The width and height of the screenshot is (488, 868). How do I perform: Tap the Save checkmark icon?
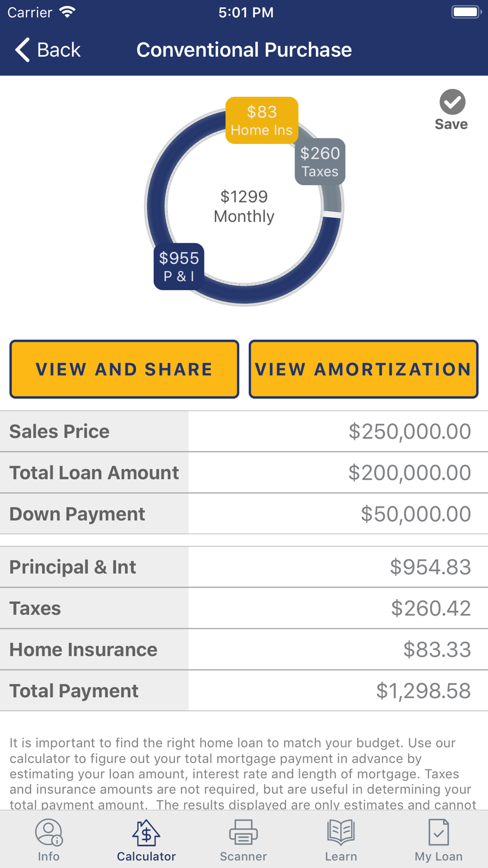(x=452, y=102)
